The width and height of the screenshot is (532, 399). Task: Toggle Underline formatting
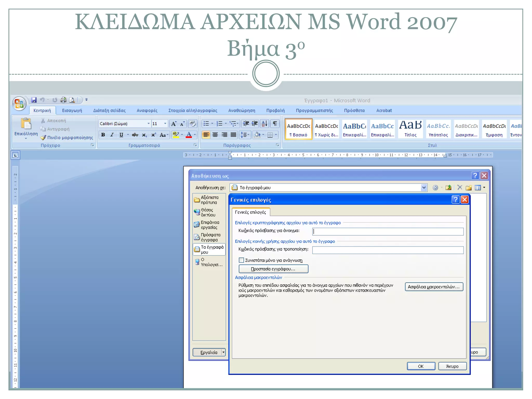pyautogui.click(x=121, y=135)
